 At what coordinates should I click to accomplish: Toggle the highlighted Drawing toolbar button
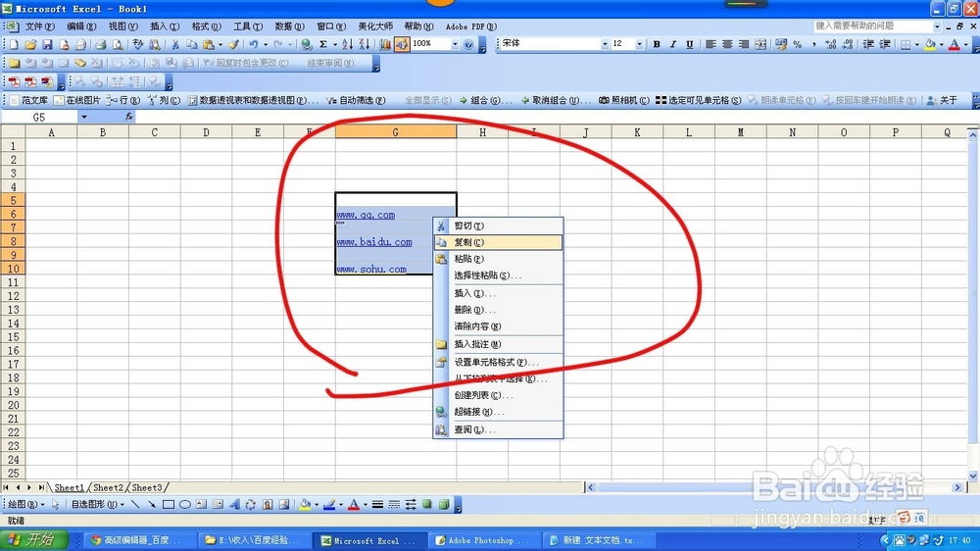click(401, 44)
